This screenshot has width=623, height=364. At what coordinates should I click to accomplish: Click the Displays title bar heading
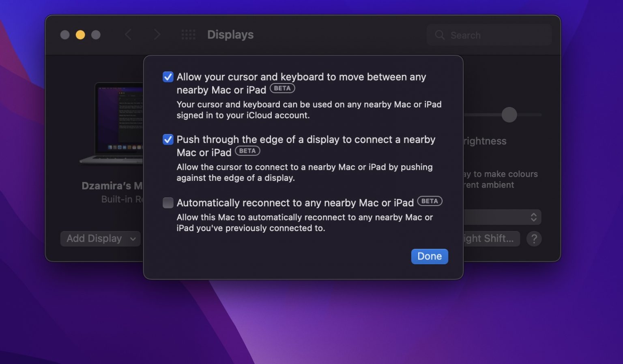(230, 35)
